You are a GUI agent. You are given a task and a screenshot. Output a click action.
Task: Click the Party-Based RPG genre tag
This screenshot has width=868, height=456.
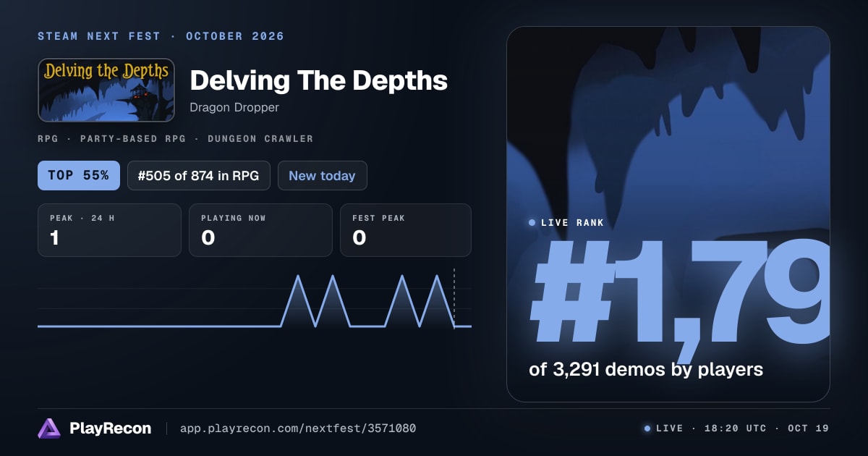[132, 138]
